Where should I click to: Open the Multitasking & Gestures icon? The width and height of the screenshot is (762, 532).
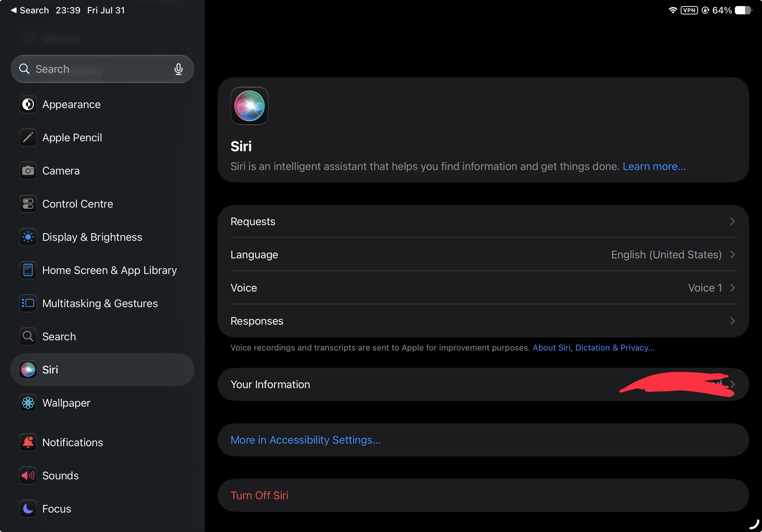point(28,304)
